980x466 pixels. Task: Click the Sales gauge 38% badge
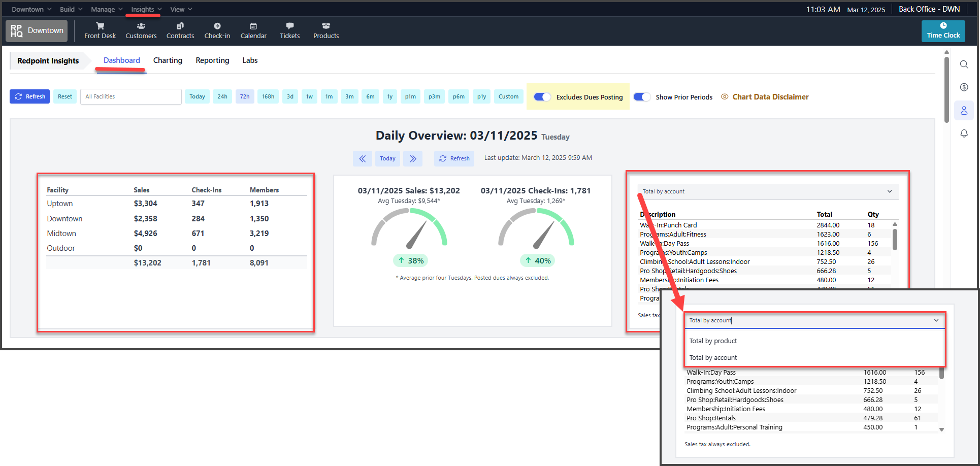pyautogui.click(x=410, y=260)
